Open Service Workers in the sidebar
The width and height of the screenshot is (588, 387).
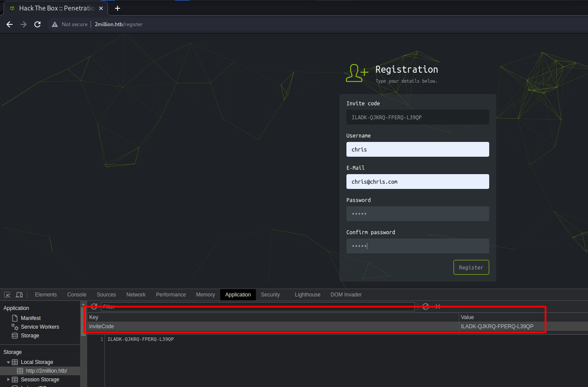point(40,327)
